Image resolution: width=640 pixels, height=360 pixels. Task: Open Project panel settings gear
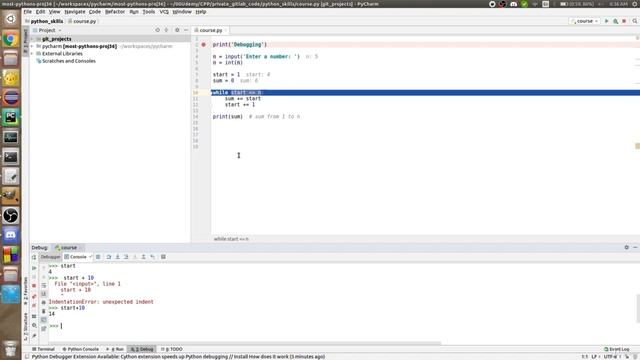(x=177, y=30)
